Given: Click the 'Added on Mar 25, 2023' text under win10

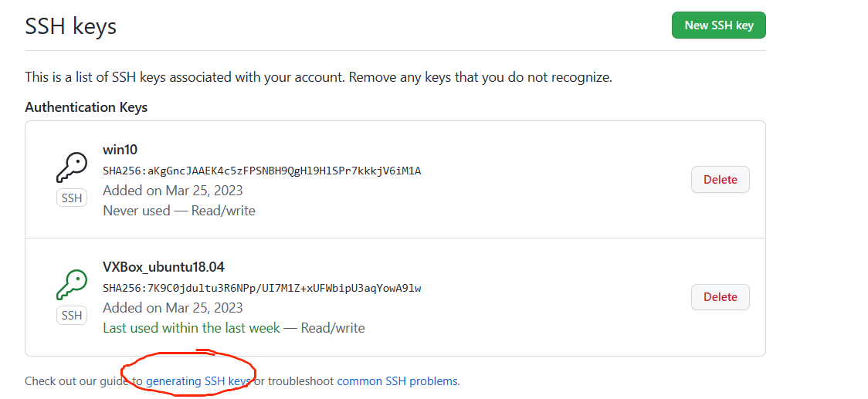Looking at the screenshot, I should click(173, 191).
